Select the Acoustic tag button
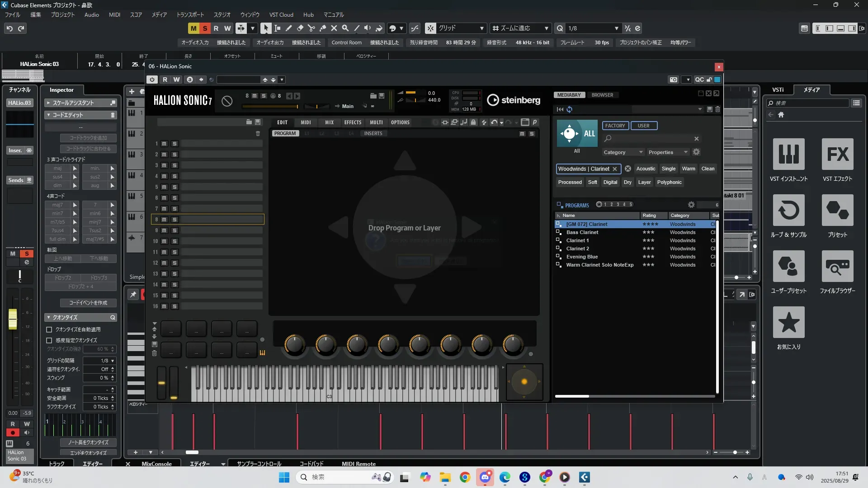The height and width of the screenshot is (488, 868). [646, 169]
